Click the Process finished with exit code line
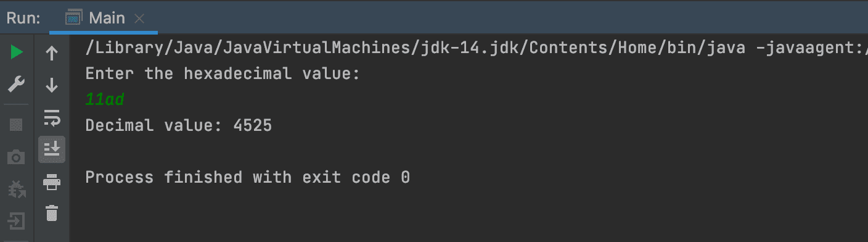Screen dimensions: 868x242 pyautogui.click(x=248, y=178)
